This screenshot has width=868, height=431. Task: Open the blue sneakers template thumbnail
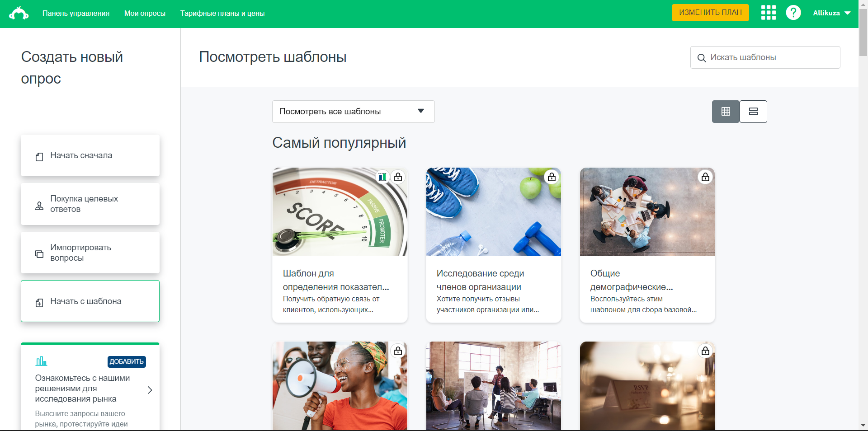[x=494, y=212]
